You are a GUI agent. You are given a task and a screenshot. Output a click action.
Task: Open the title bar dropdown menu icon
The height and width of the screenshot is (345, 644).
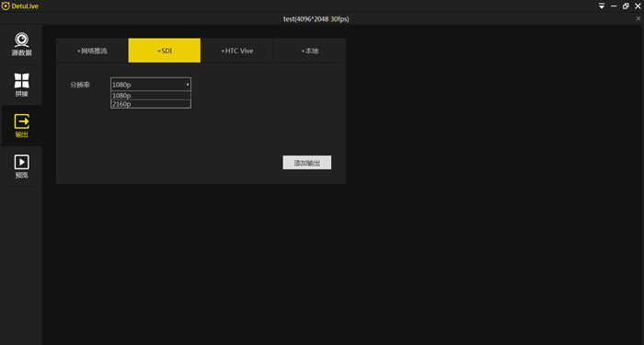coord(602,6)
